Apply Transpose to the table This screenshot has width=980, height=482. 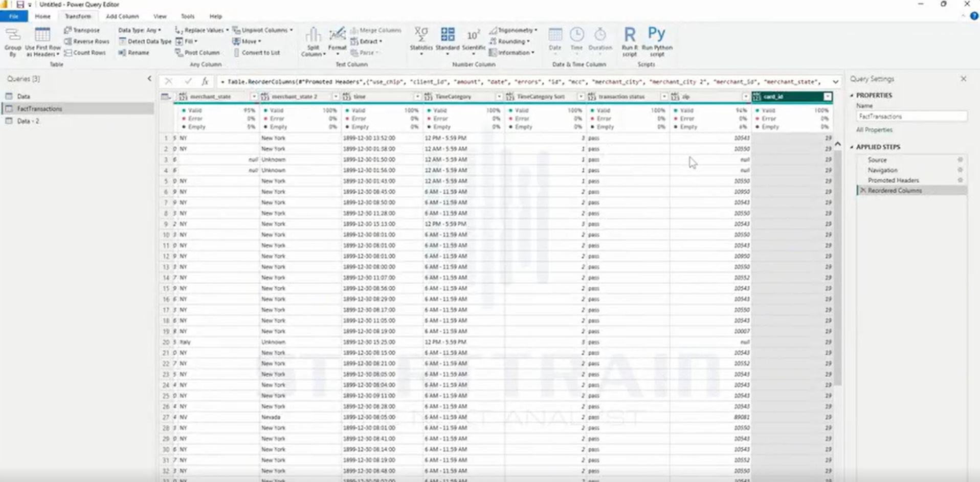tap(82, 30)
